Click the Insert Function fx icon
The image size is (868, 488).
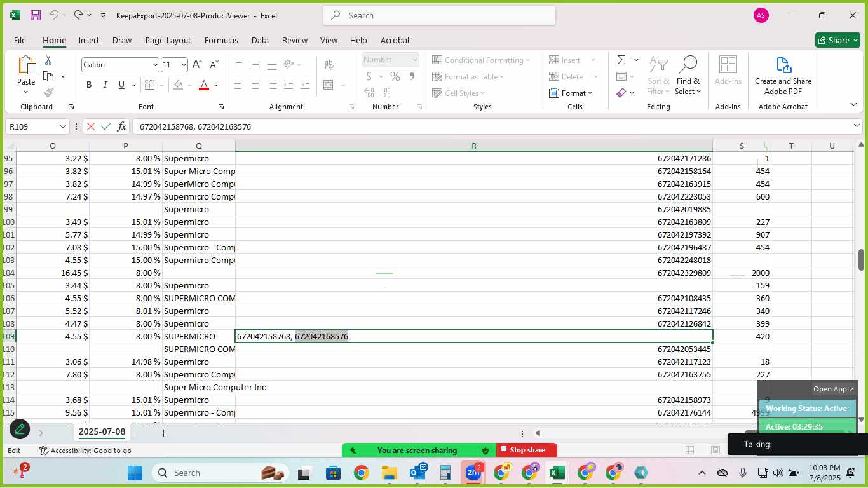click(x=122, y=126)
